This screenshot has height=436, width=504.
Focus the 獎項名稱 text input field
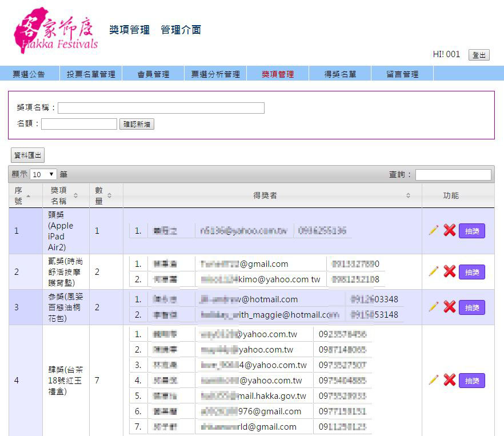click(161, 108)
